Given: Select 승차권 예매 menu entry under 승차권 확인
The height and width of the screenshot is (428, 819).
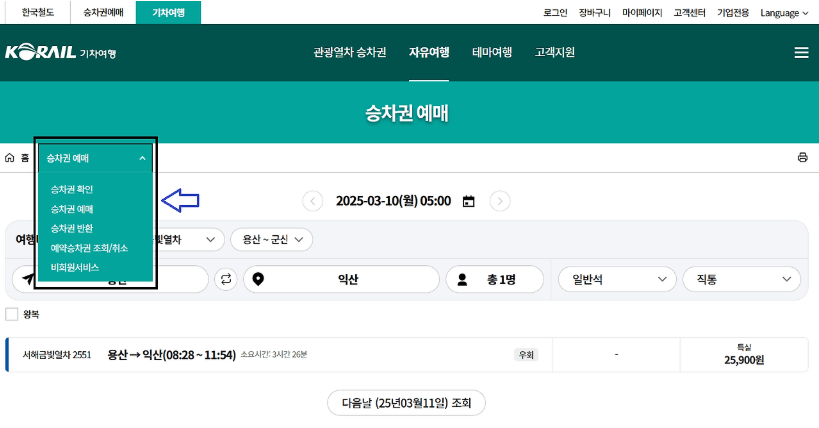Looking at the screenshot, I should (72, 209).
